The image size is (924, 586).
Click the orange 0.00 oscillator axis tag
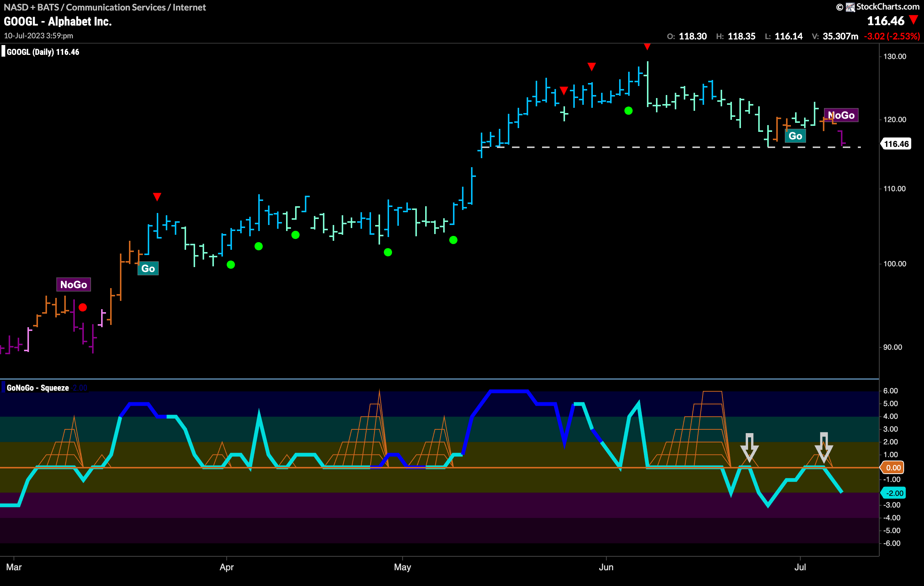[x=892, y=468]
